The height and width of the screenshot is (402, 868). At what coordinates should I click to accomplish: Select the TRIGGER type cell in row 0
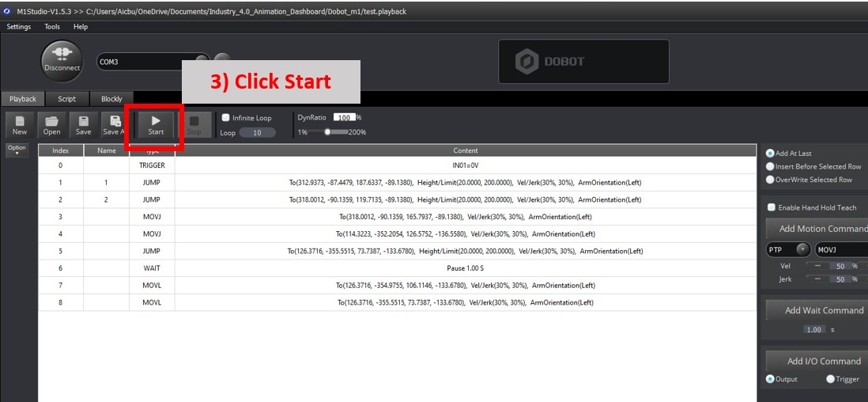[x=153, y=165]
